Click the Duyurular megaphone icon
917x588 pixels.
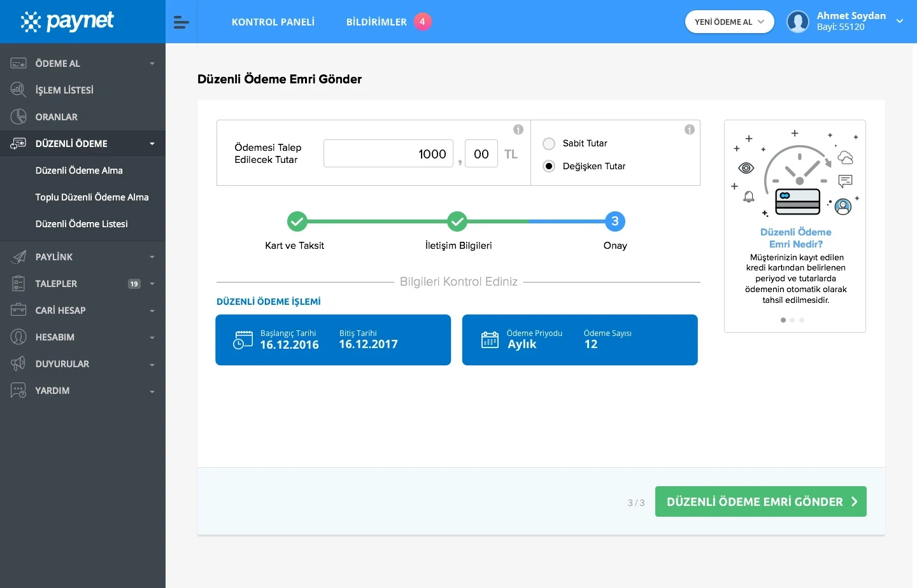click(18, 364)
